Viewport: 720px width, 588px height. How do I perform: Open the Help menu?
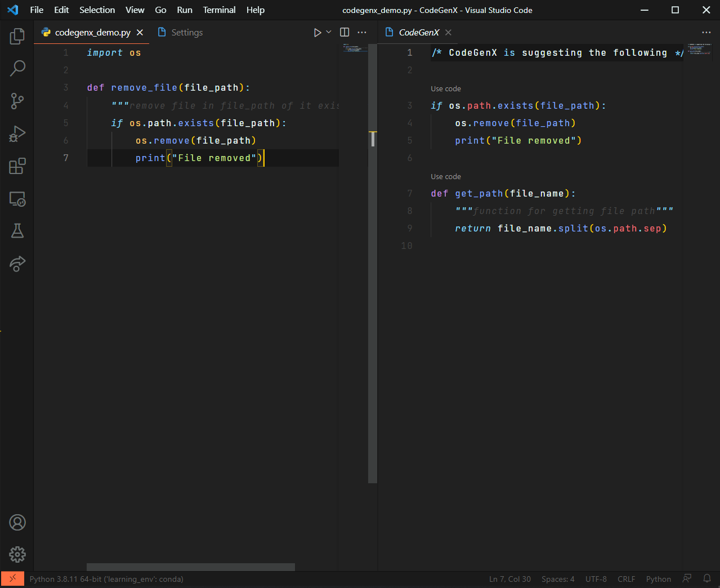[x=256, y=10]
